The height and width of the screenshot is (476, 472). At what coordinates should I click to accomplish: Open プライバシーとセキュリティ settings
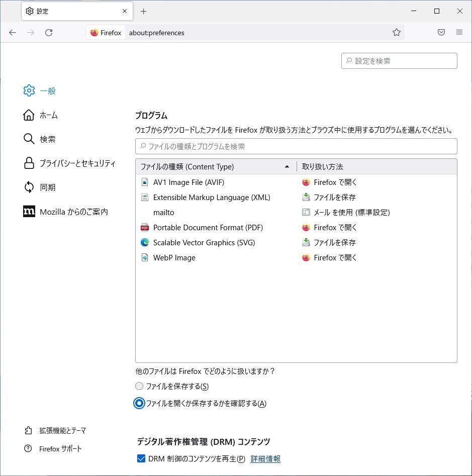[69, 163]
